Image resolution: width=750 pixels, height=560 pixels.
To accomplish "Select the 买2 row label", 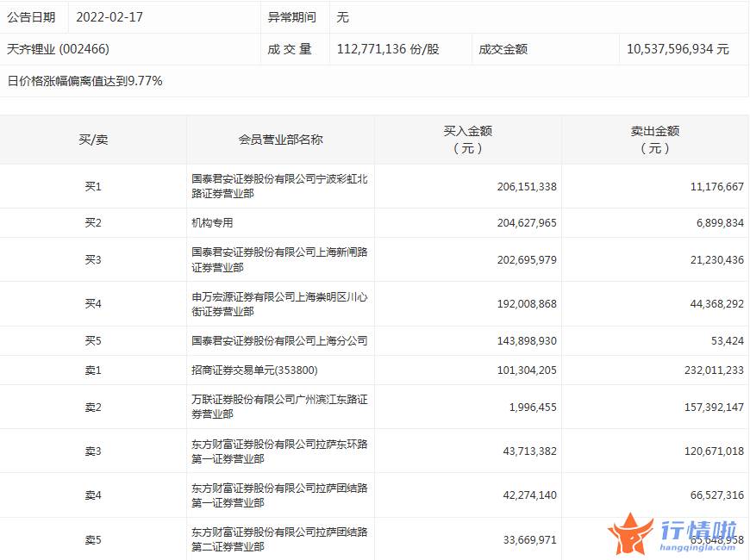I will point(93,223).
